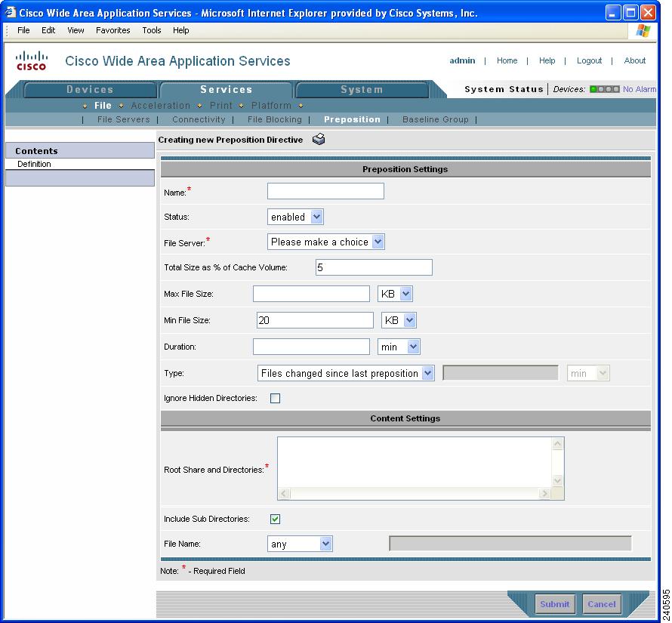Open the File menu in the browser

(23, 30)
